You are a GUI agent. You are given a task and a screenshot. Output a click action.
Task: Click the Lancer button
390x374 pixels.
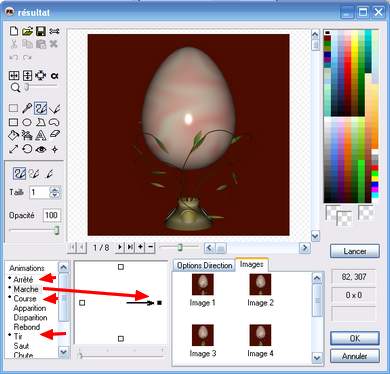click(355, 251)
